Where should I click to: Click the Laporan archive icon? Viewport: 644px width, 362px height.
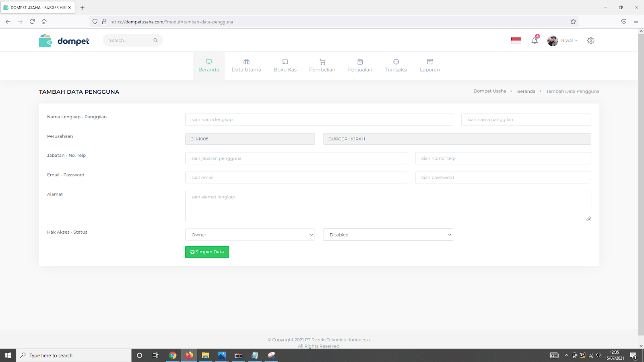pos(430,62)
